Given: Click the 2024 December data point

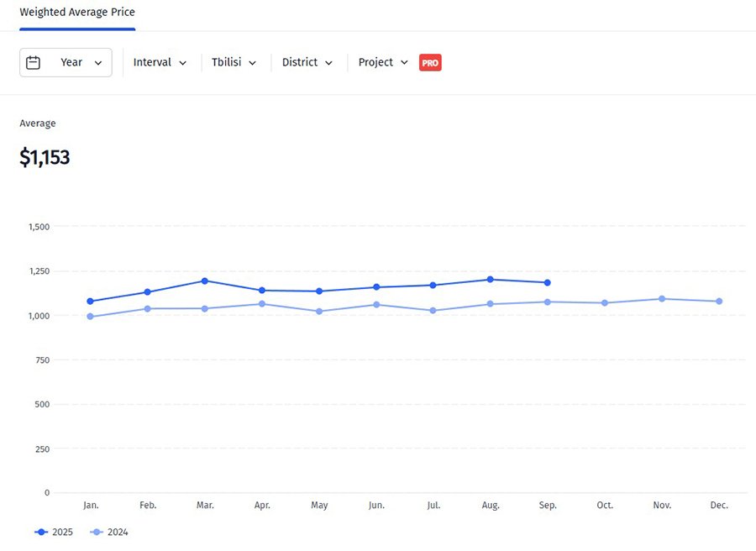Looking at the screenshot, I should coord(719,302).
